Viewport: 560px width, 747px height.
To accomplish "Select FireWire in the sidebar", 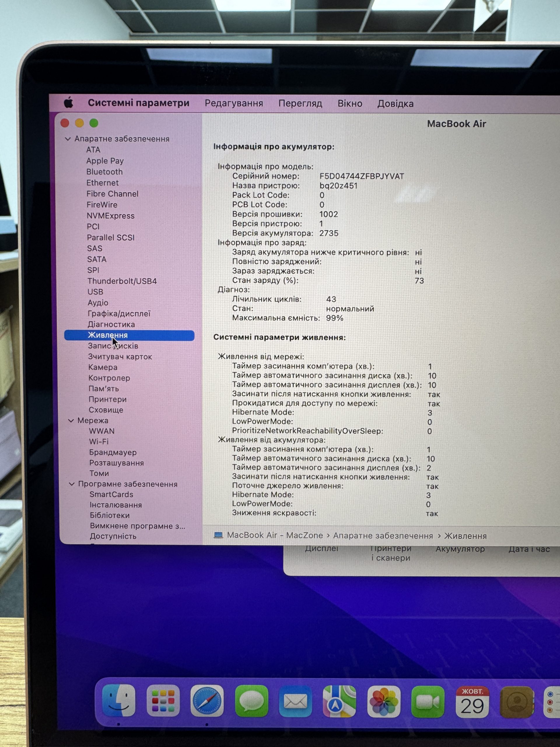I will 102,205.
